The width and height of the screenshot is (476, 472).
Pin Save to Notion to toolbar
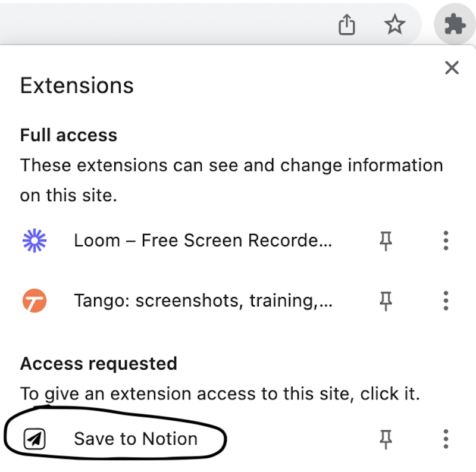pos(386,439)
